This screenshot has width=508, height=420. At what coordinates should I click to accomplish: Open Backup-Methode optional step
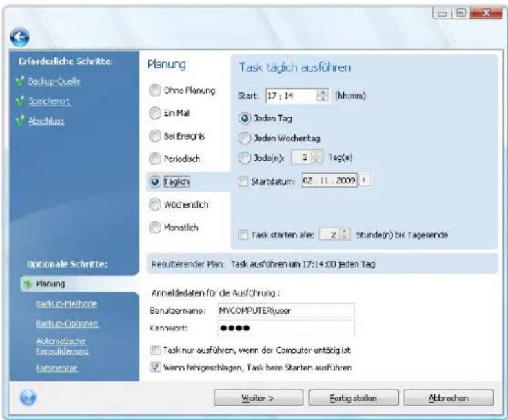click(66, 303)
